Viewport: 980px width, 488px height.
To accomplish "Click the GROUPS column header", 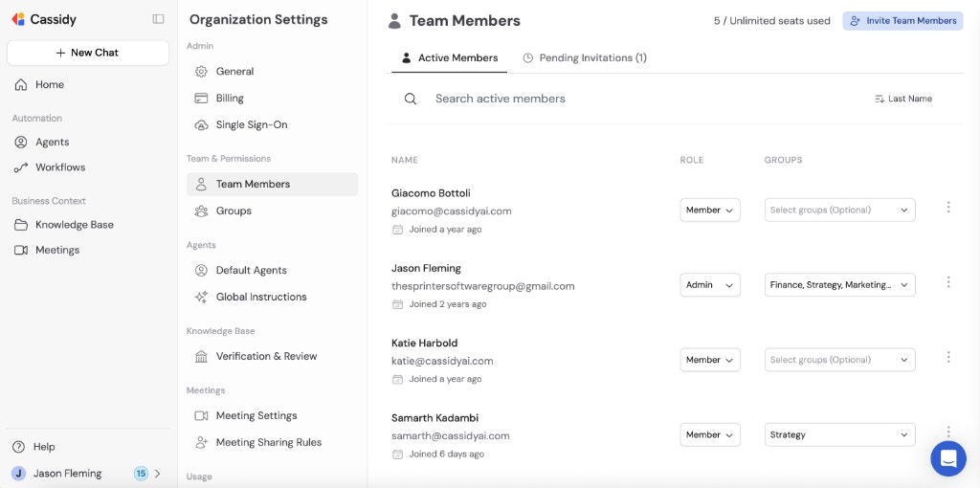I will (783, 160).
